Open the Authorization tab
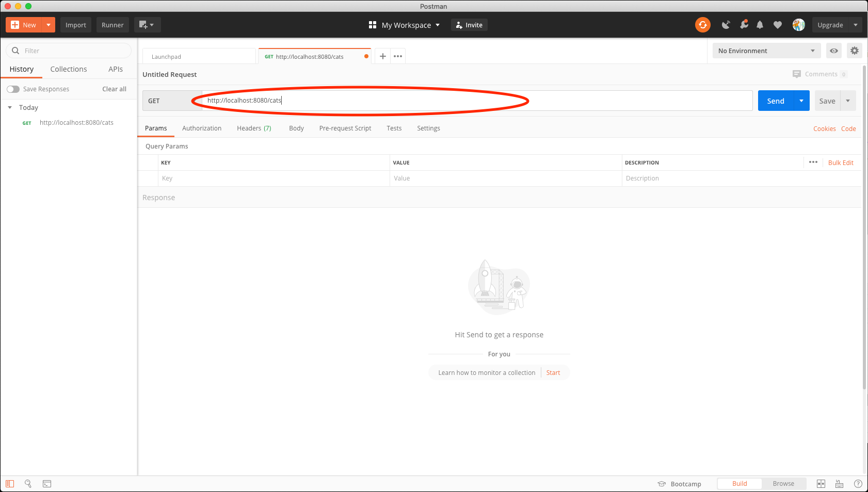 click(202, 128)
